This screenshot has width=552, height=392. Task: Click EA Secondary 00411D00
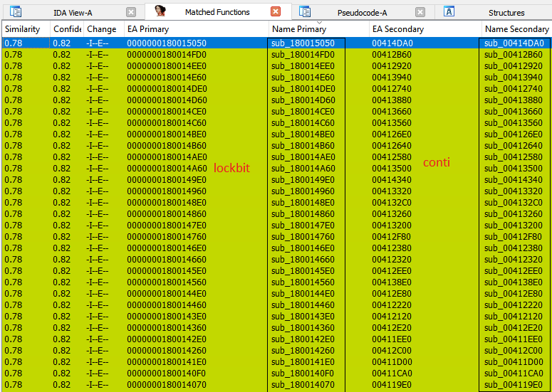point(392,362)
